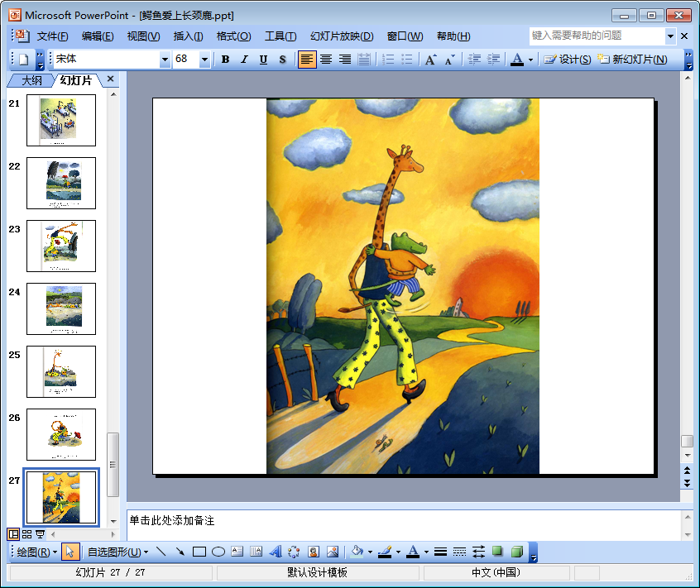
Task: Open the 视图 menu
Action: [143, 36]
